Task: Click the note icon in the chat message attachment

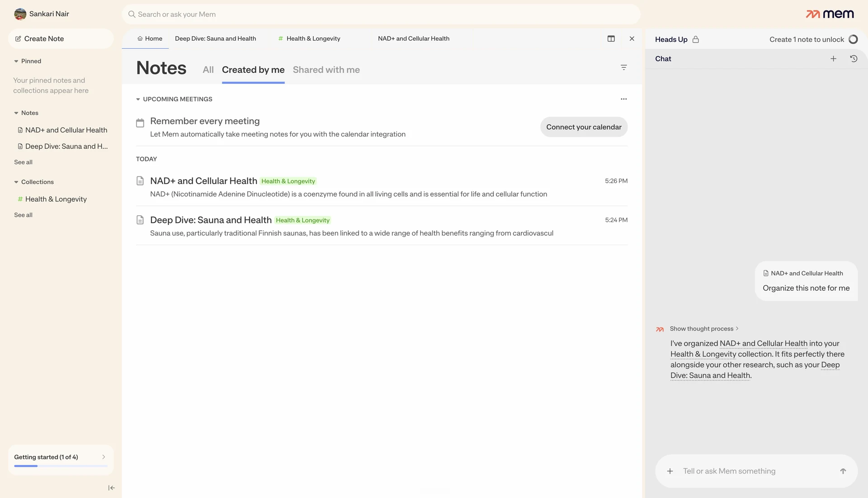Action: 766,274
